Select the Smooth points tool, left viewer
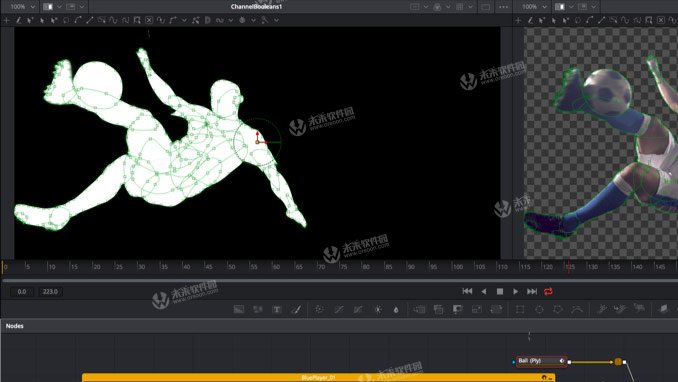Viewport: 678px width, 382px height. point(77,20)
